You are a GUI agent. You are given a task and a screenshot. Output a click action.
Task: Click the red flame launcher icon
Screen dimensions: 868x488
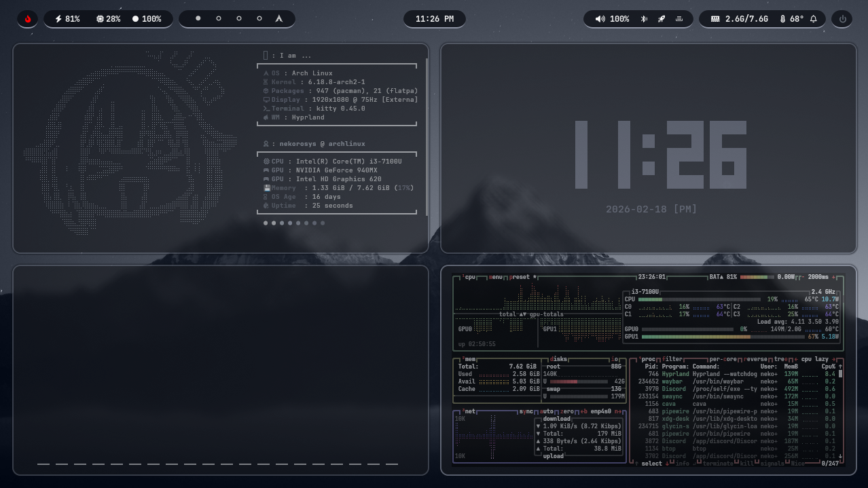[x=28, y=19]
